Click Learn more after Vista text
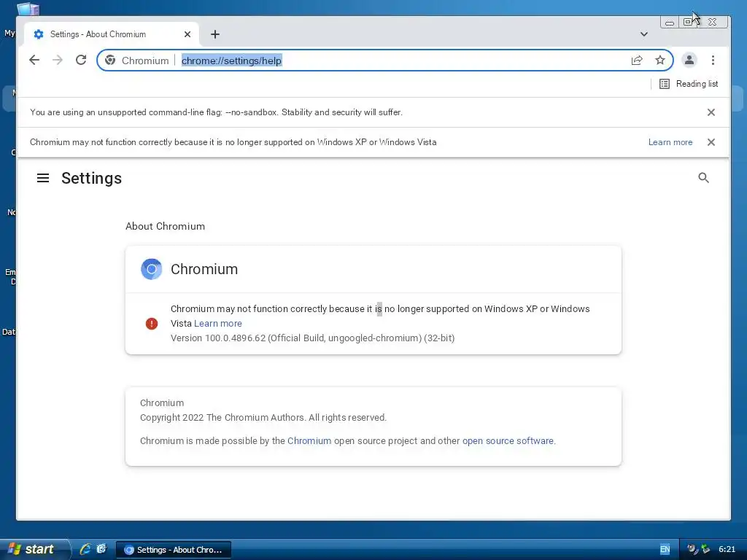Viewport: 747px width, 560px height. (x=217, y=323)
